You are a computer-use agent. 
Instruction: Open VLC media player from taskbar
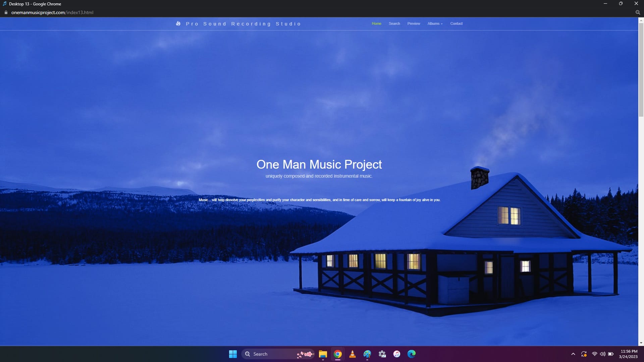pyautogui.click(x=352, y=354)
